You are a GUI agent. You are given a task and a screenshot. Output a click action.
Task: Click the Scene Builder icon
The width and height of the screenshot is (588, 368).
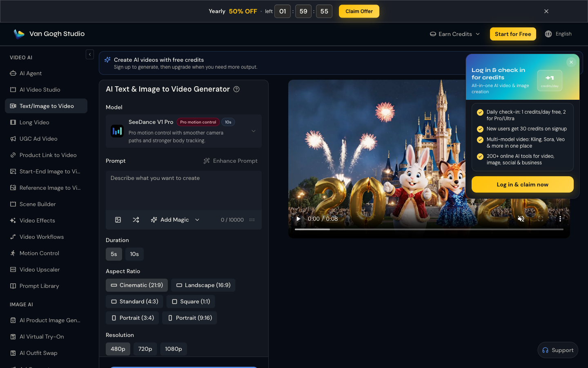[x=13, y=204]
